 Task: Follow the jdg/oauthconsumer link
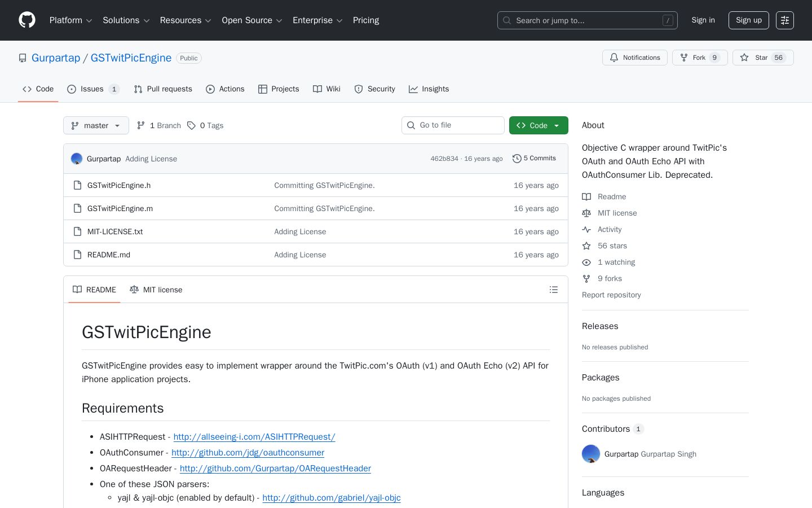coord(248,453)
